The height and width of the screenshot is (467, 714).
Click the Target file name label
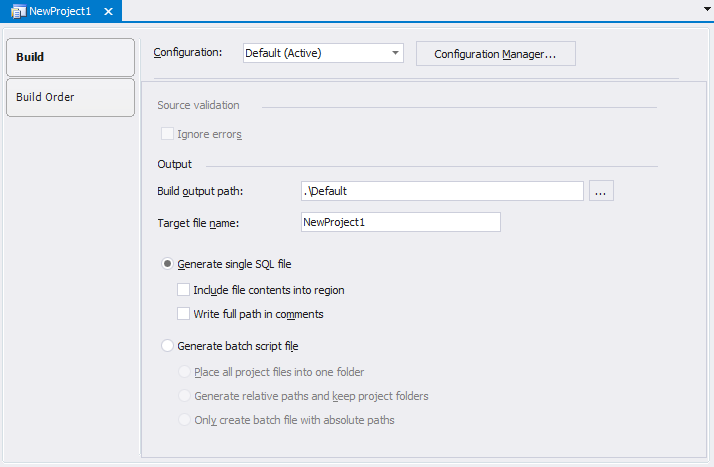[x=198, y=223]
